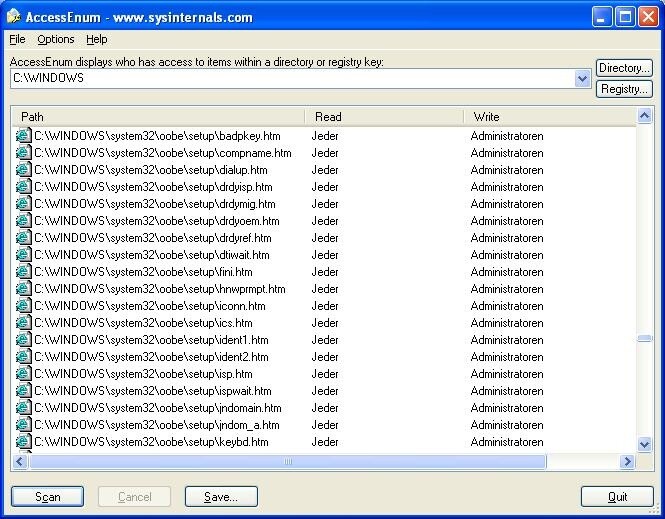
Task: Open the Help menu
Action: point(97,39)
